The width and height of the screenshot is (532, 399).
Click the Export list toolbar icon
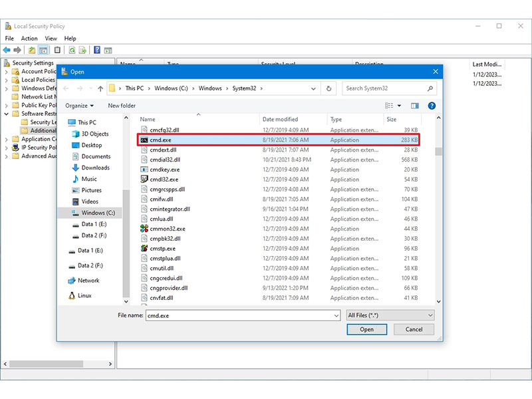pyautogui.click(x=82, y=51)
